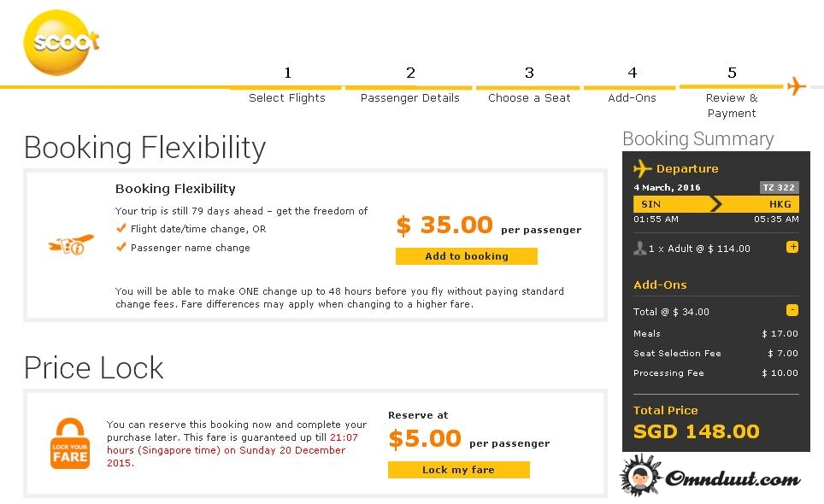Click the Flight date/time change checkmark
The image size is (824, 504).
click(121, 229)
